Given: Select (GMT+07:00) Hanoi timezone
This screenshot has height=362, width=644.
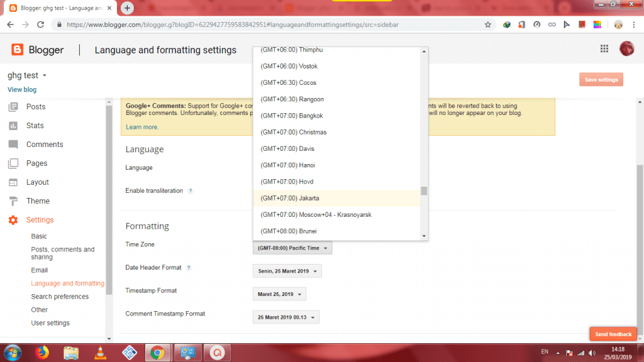Looking at the screenshot, I should pos(337,165).
